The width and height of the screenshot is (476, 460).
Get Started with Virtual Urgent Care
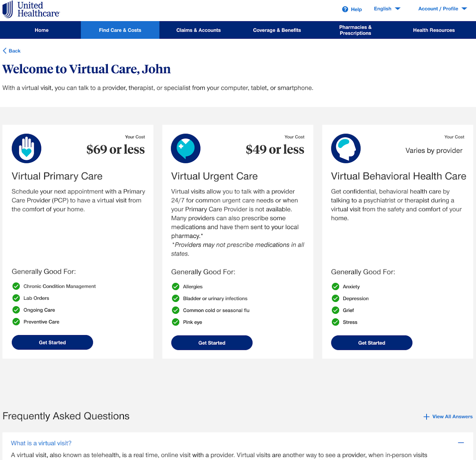(x=212, y=343)
